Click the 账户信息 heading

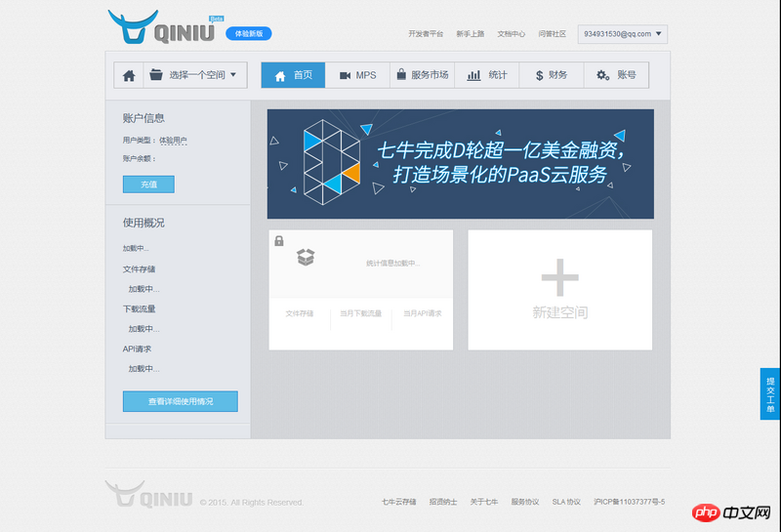pyautogui.click(x=144, y=118)
